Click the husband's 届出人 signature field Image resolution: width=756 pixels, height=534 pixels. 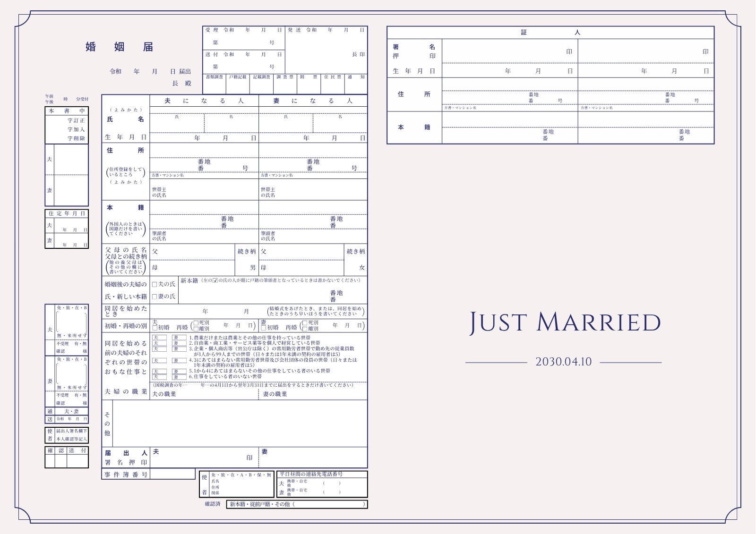(x=204, y=458)
